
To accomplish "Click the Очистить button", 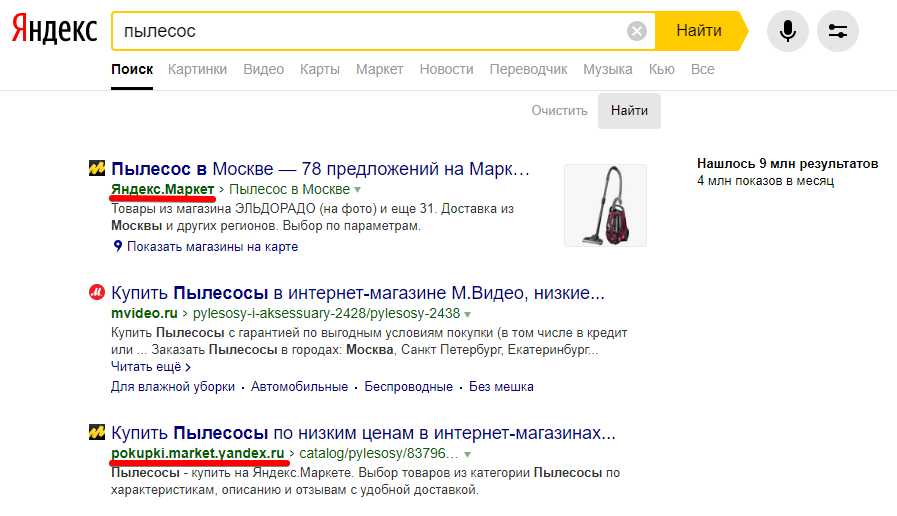I will click(x=559, y=110).
